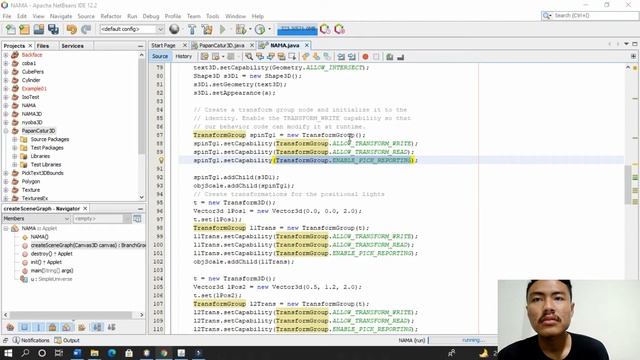Image resolution: width=640 pixels, height=360 pixels.
Task: Click the History view button
Action: click(x=183, y=56)
